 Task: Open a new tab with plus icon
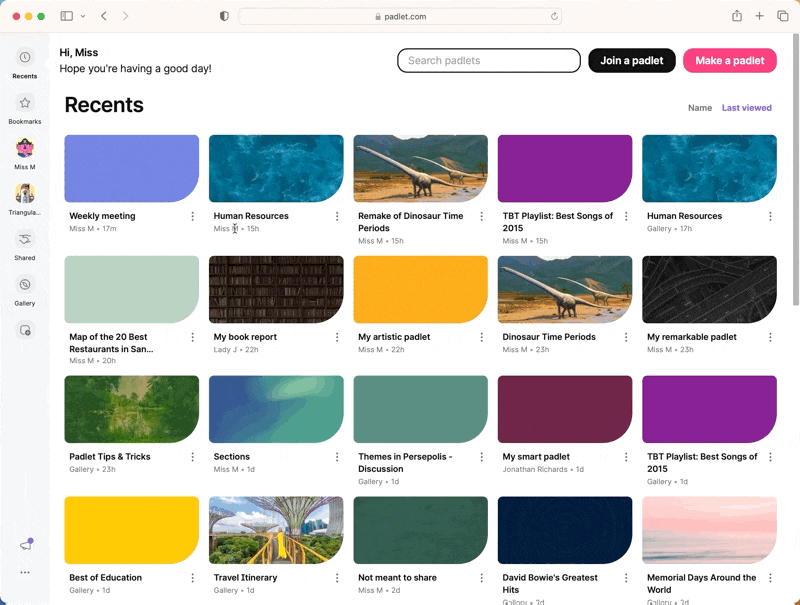(x=759, y=16)
